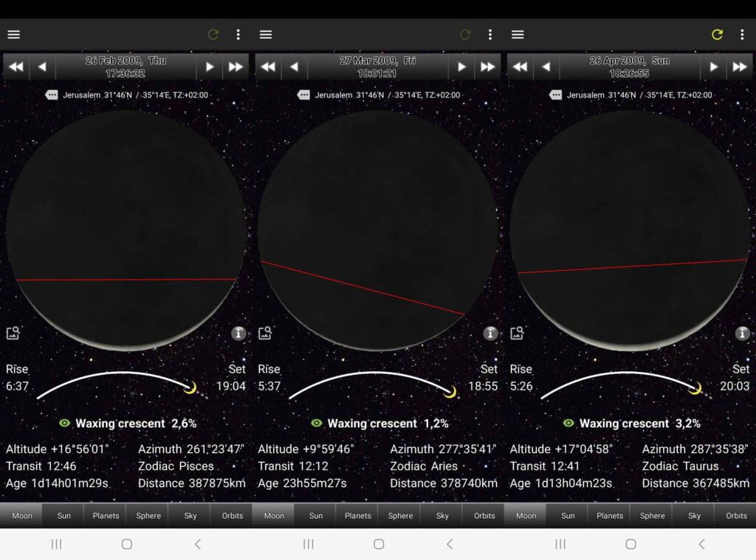Viewport: 756px width, 560px height.
Task: Toggle eye icon beside Waxing crescent 1,2%
Action: click(x=317, y=424)
